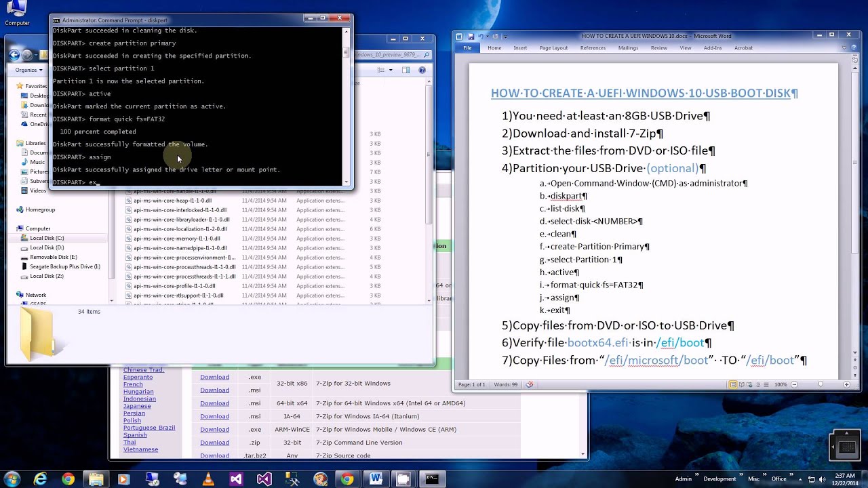This screenshot has width=868, height=488.
Task: Choose the French language link
Action: coord(133,384)
